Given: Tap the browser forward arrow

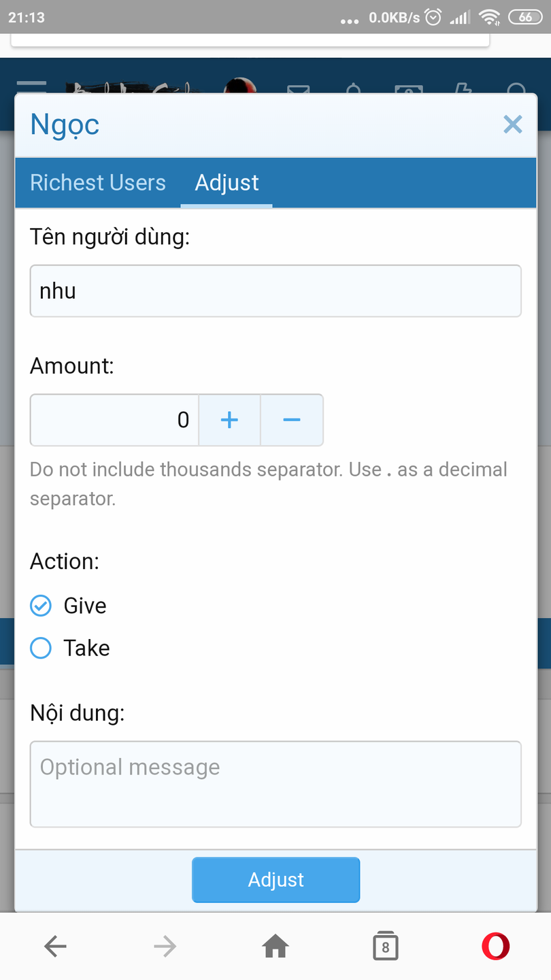Looking at the screenshot, I should (165, 946).
